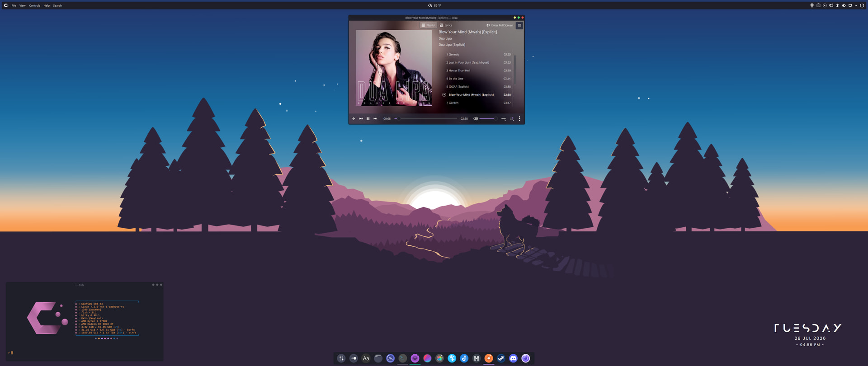868x366 pixels.
Task: Open the purple browser dock icon
Action: (526, 358)
